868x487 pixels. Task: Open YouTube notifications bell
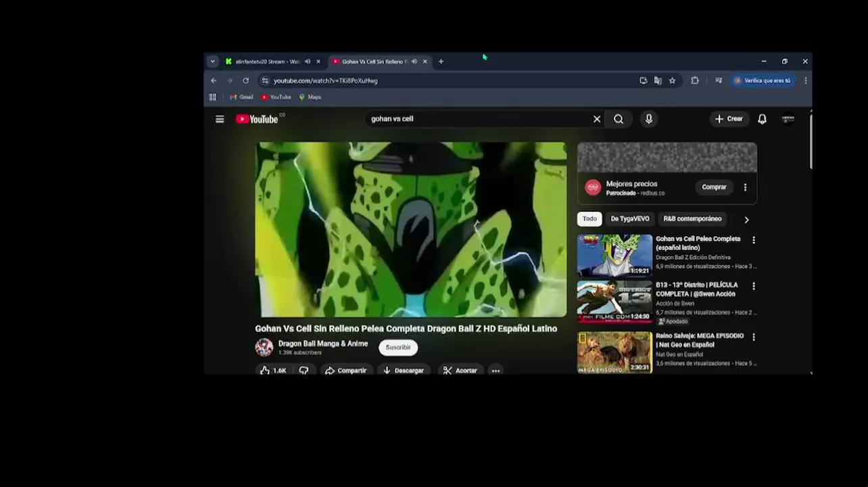tap(762, 119)
